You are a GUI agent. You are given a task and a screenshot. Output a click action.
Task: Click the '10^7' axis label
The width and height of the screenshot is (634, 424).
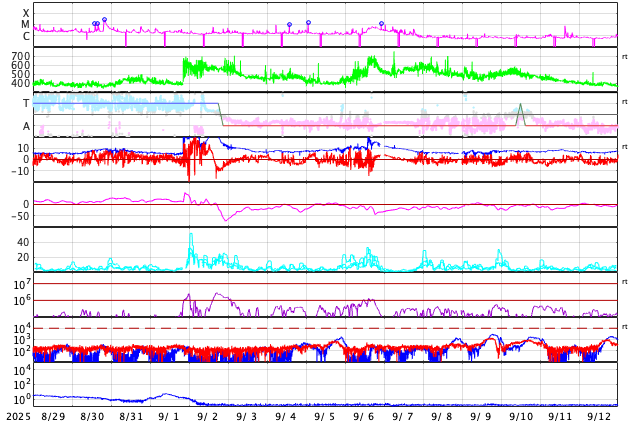21,284
